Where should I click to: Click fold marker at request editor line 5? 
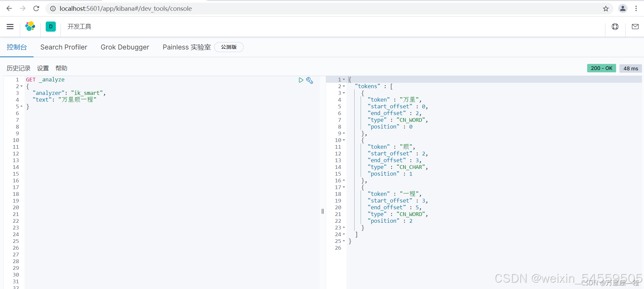[22, 107]
